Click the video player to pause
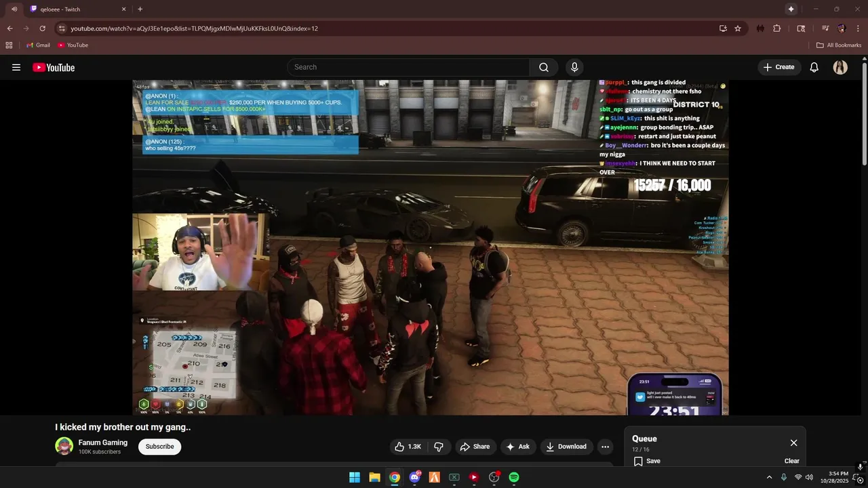 [x=431, y=247]
